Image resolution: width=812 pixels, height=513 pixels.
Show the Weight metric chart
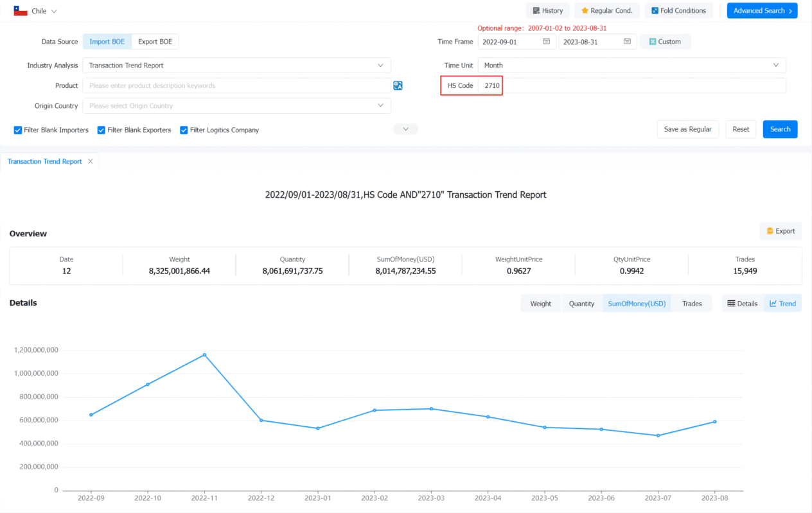pyautogui.click(x=541, y=304)
